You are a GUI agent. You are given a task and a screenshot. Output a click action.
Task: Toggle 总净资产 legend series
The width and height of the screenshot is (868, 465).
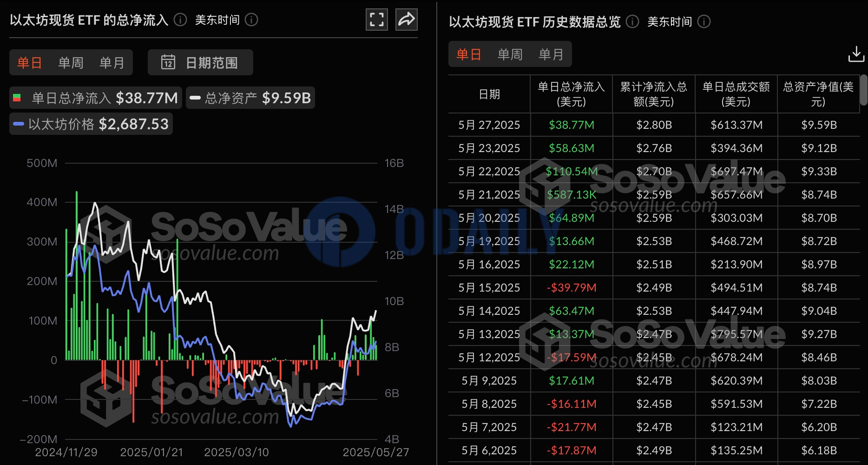pyautogui.click(x=250, y=98)
